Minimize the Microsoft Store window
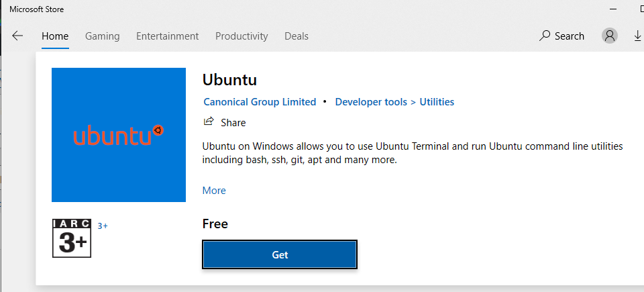 [613, 9]
